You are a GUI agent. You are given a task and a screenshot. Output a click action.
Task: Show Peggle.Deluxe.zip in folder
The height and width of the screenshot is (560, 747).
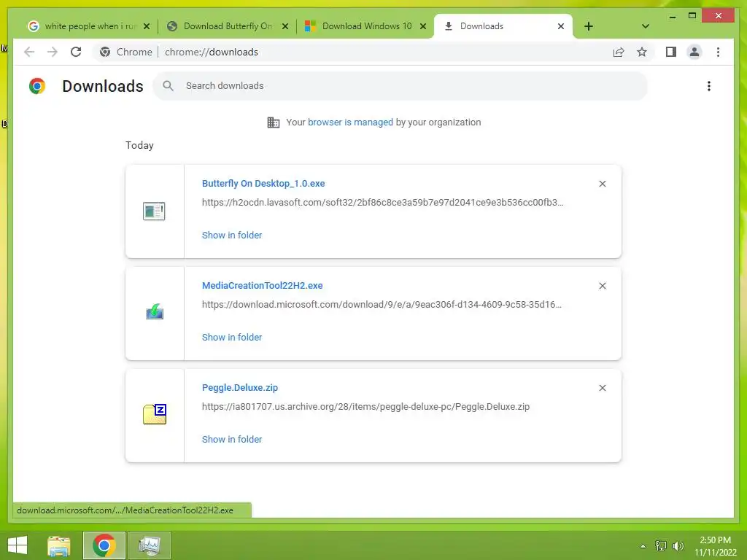231,439
